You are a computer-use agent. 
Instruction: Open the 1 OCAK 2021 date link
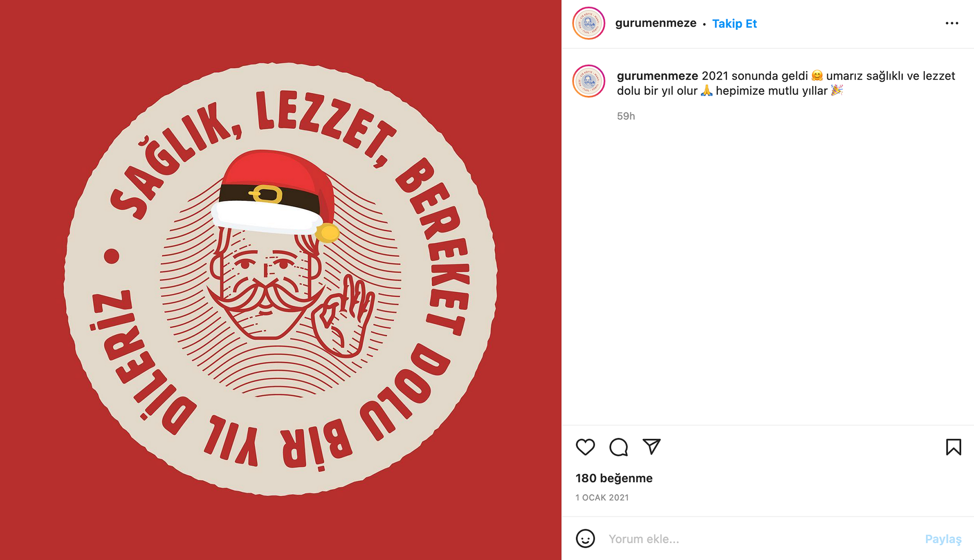[x=602, y=498]
